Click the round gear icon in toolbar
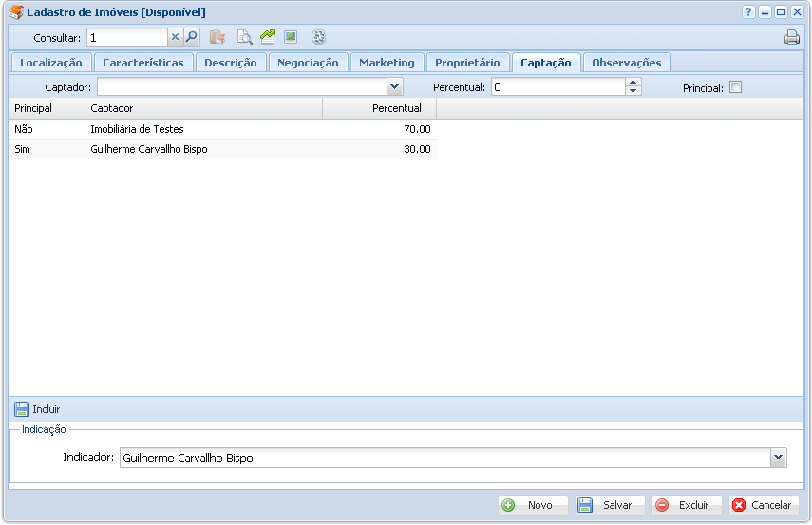Viewport: 812px width, 525px height. [318, 37]
